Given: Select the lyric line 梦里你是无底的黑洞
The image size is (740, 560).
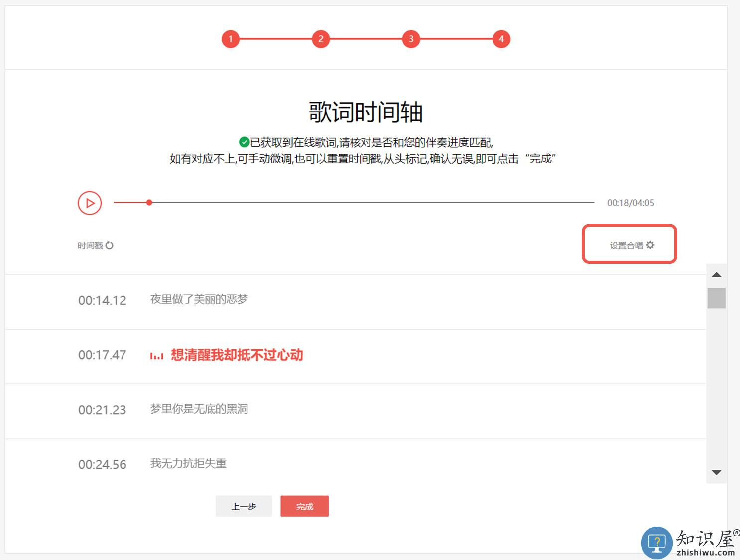Looking at the screenshot, I should click(x=199, y=409).
